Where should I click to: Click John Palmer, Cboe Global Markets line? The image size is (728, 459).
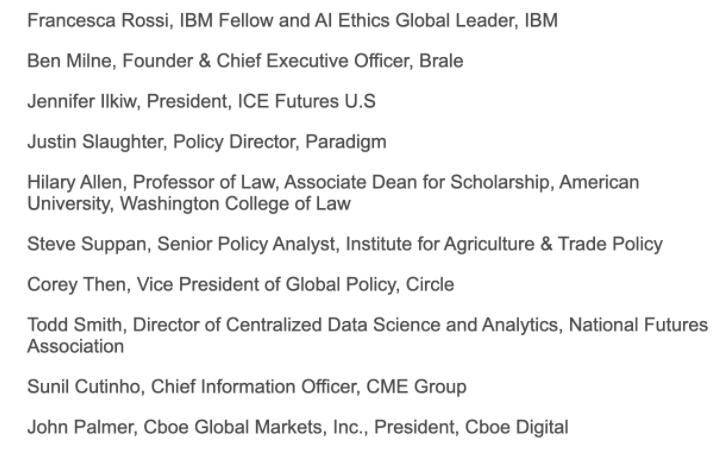298,427
